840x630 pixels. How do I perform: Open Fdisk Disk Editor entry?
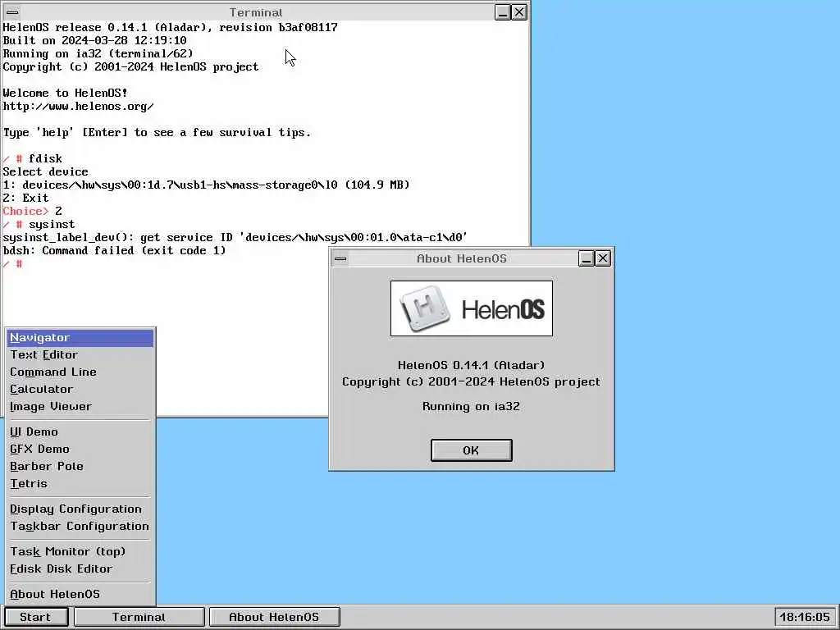click(x=80, y=568)
